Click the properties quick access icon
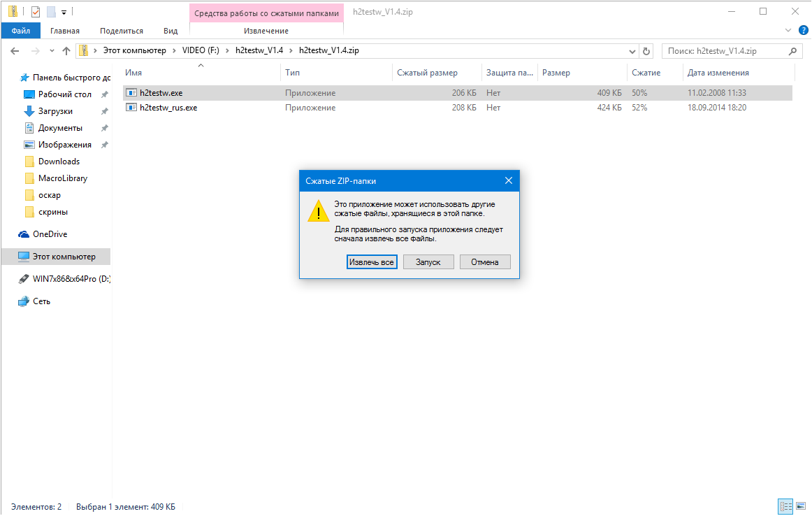 36,11
